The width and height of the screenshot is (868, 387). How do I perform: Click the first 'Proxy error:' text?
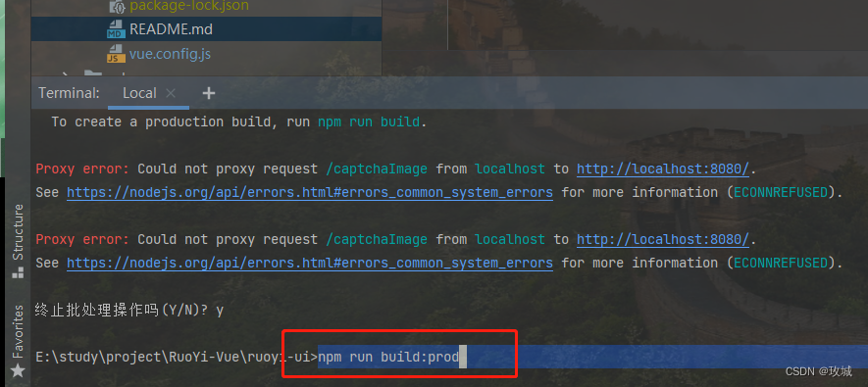[x=82, y=169]
